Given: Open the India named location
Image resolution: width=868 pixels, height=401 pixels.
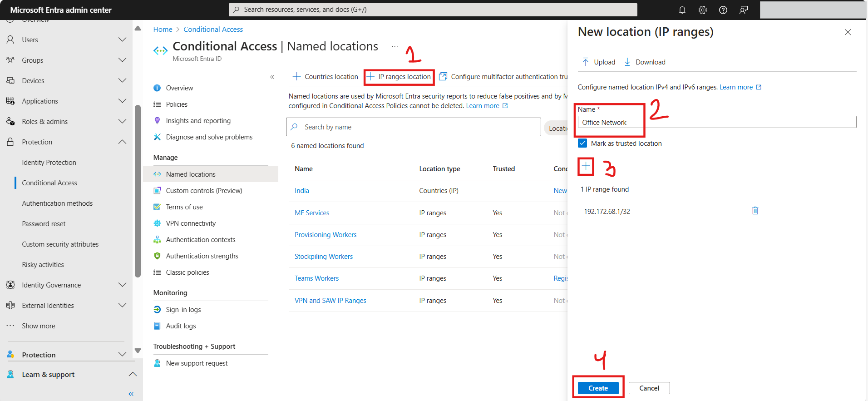Looking at the screenshot, I should point(302,191).
